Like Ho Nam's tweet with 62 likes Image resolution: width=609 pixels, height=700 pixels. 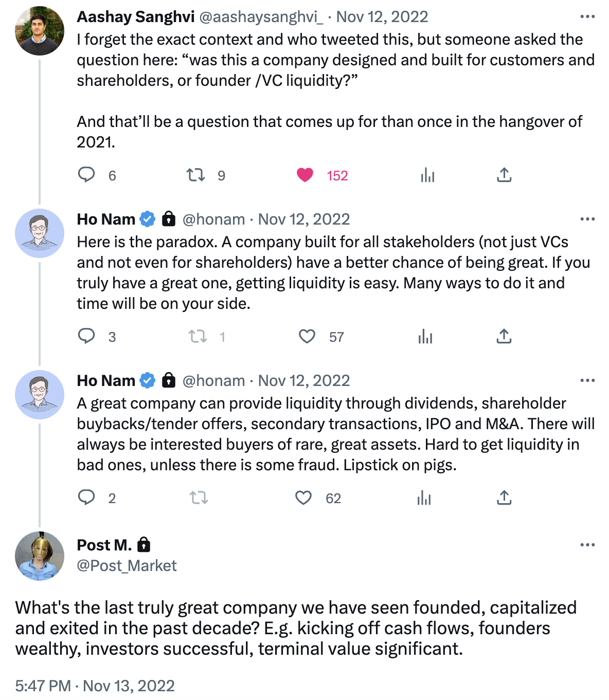click(x=303, y=498)
